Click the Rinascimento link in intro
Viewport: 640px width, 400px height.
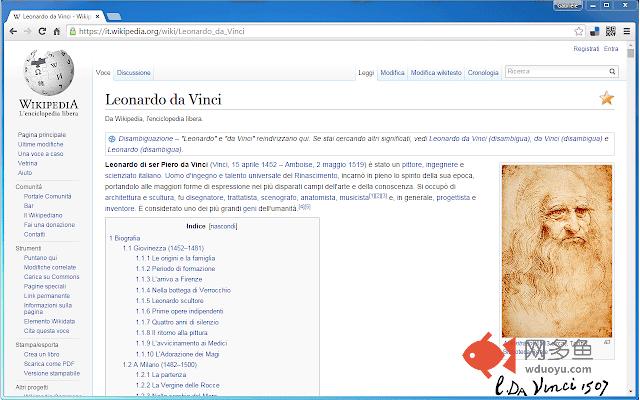click(x=316, y=176)
